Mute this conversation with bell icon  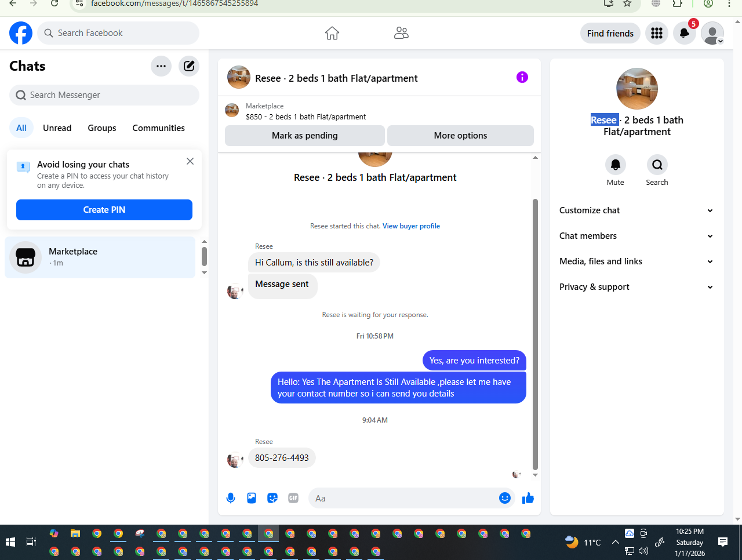point(616,165)
